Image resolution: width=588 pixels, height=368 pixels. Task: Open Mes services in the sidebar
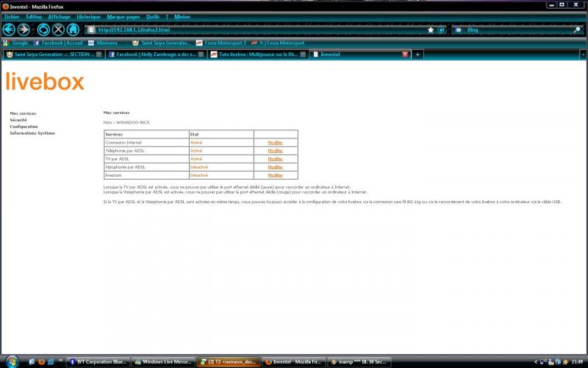24,113
